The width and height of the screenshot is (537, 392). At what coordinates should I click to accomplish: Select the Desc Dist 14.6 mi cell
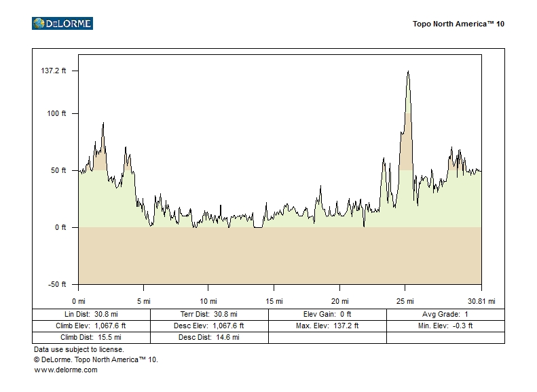tap(209, 337)
